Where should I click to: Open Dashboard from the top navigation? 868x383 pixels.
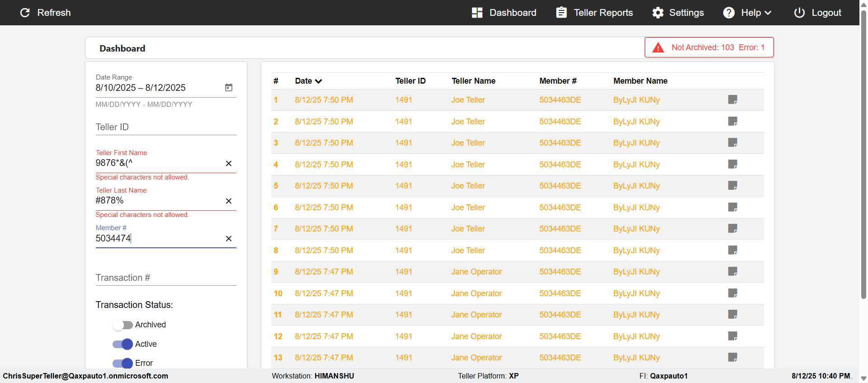click(x=504, y=13)
